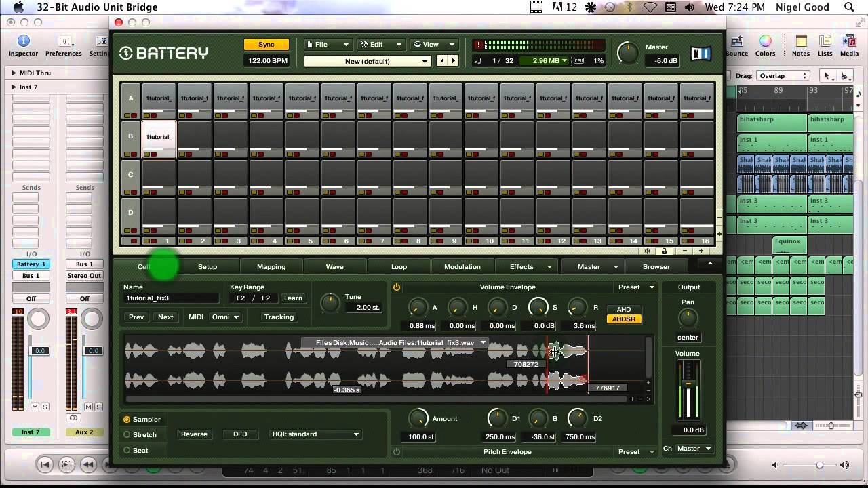Screen dimensions: 868x488
Task: Click the note polyphony icon
Action: tap(477, 60)
